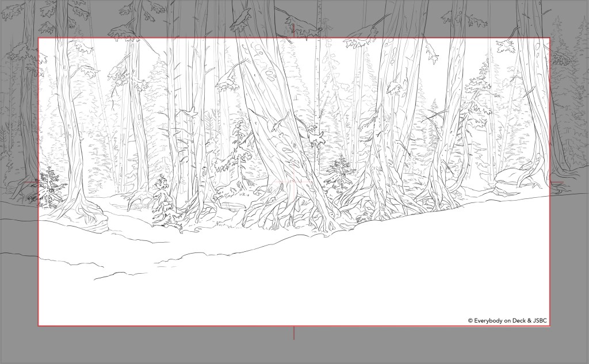Click the red center tick above the frame
The height and width of the screenshot is (364, 589).
294,29
